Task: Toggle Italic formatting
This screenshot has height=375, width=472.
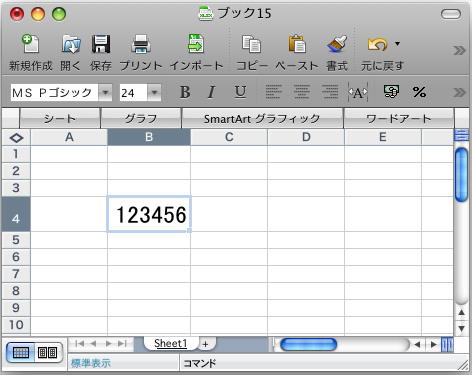Action: point(211,92)
